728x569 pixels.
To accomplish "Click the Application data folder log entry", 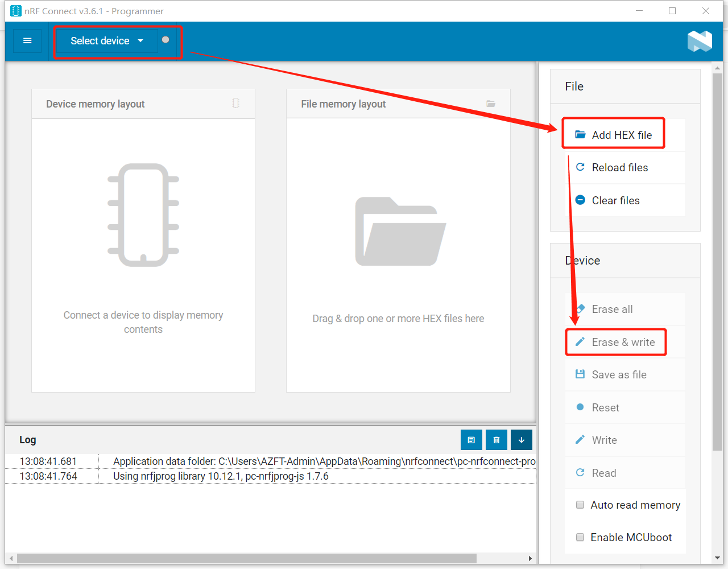I will click(x=324, y=461).
